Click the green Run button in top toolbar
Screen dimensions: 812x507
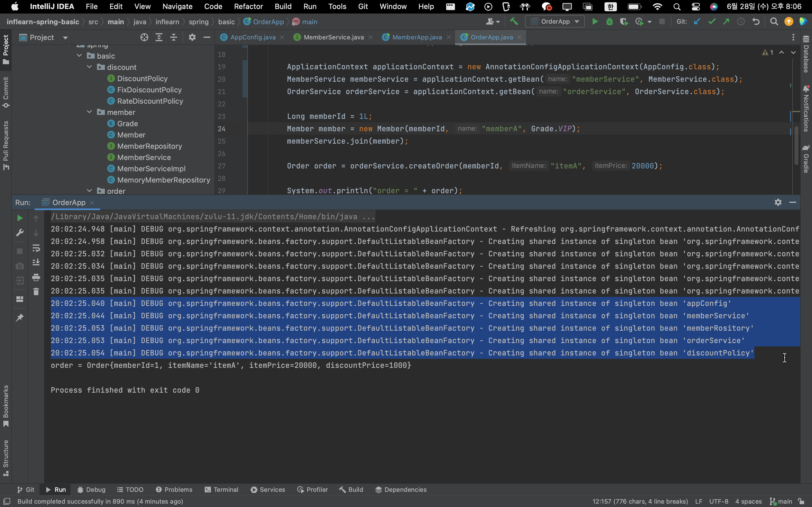tap(595, 22)
